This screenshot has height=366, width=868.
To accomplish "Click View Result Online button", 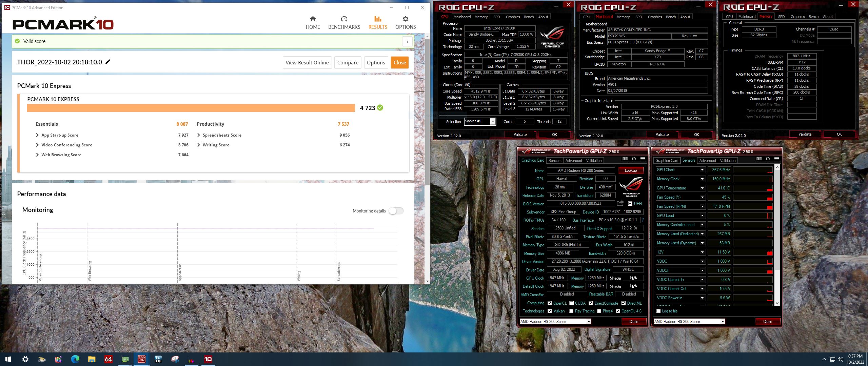I will (x=307, y=62).
